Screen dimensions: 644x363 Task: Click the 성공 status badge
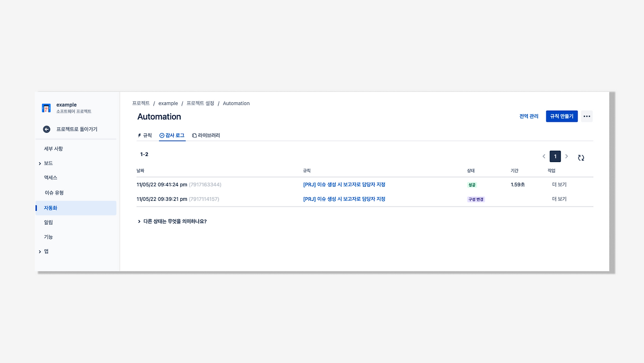[472, 185]
